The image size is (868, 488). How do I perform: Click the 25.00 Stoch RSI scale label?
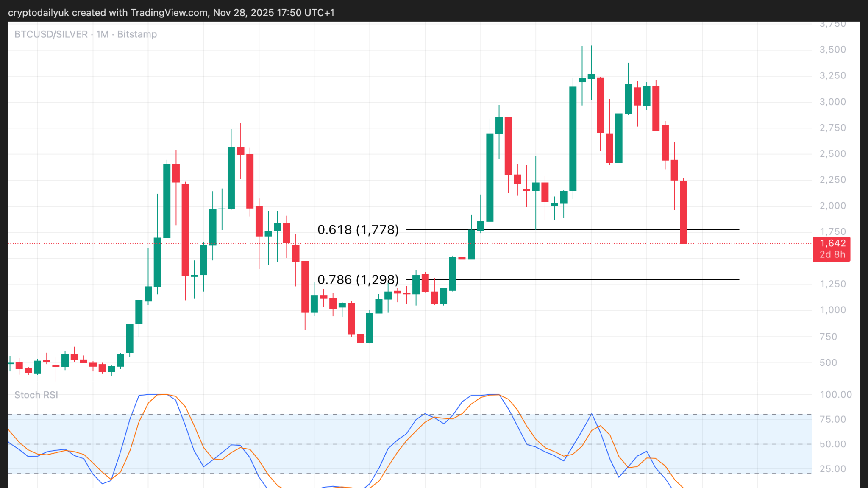832,469
